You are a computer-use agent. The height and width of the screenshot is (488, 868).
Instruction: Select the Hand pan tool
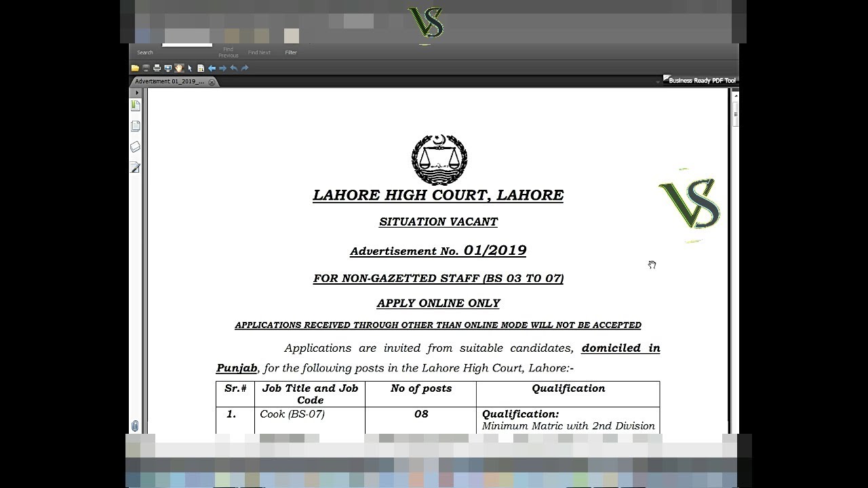tap(179, 68)
